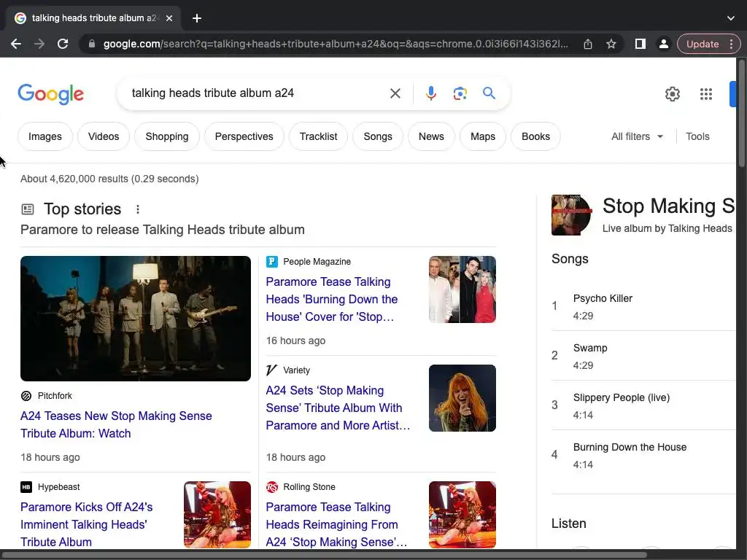Click the Stop Making Sense album cover
This screenshot has height=560, width=747.
[x=572, y=215]
